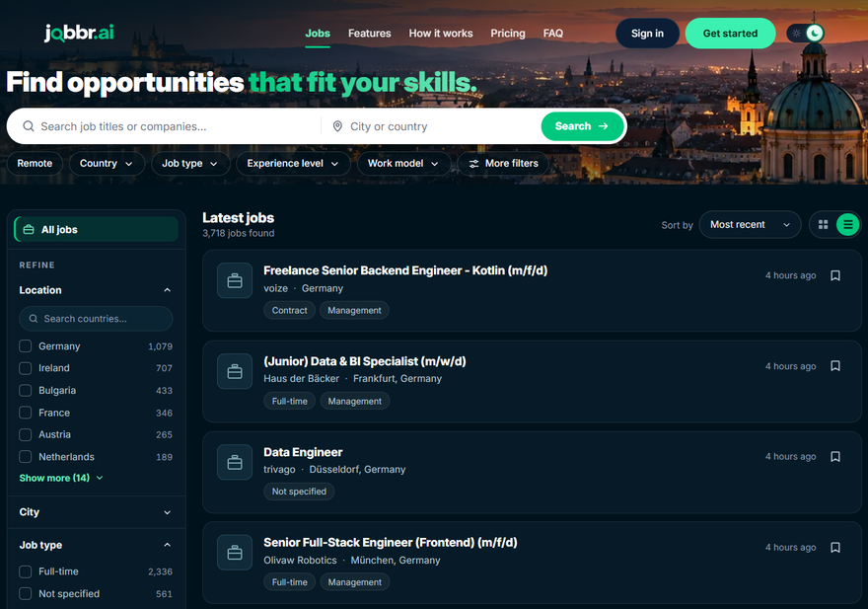
Task: Focus the Search countries field
Action: [x=96, y=319]
